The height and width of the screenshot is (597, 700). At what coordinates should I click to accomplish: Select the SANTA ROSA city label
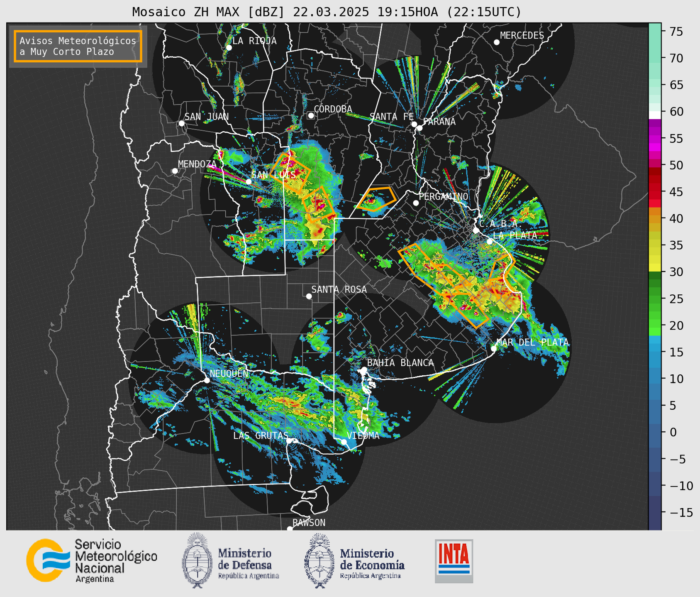pyautogui.click(x=339, y=289)
